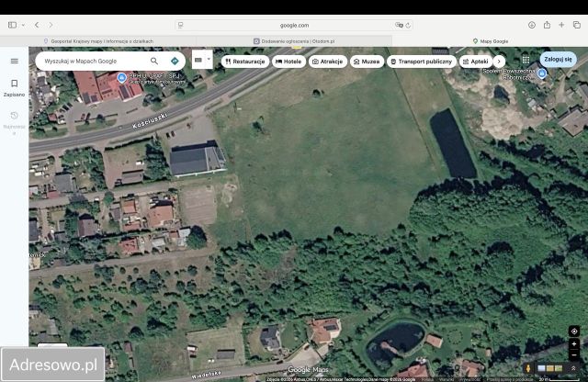Go back in Safari
This screenshot has width=588, height=382.
point(37,25)
